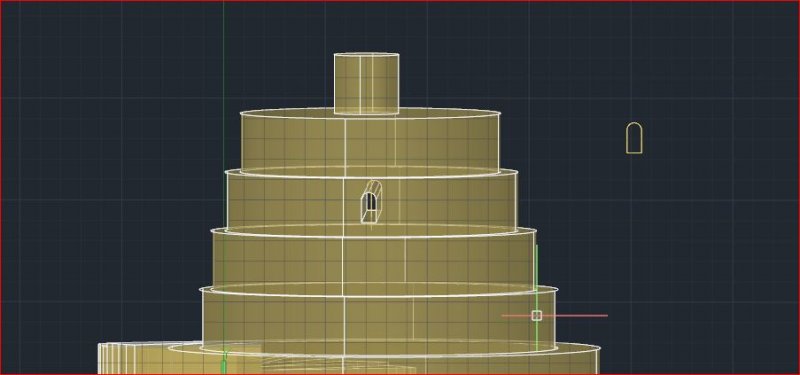Select the arched window cutout
Image resolution: width=800 pixels, height=375 pixels.
(x=371, y=202)
